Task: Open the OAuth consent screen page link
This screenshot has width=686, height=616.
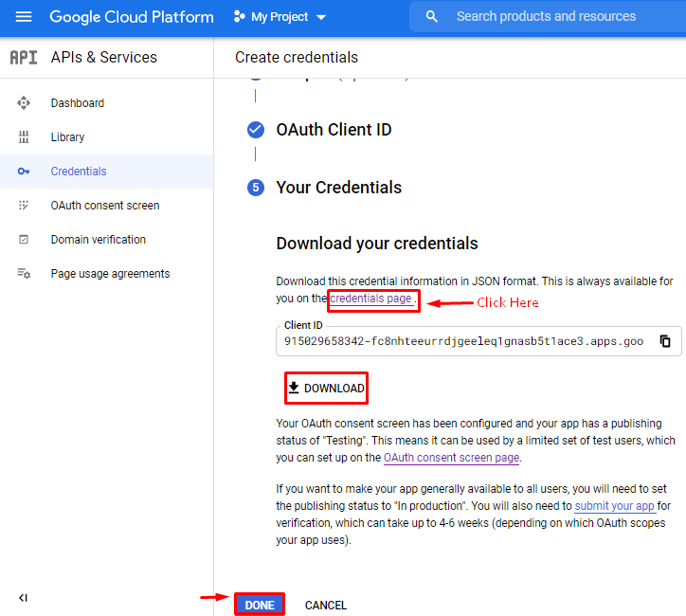Action: click(452, 458)
